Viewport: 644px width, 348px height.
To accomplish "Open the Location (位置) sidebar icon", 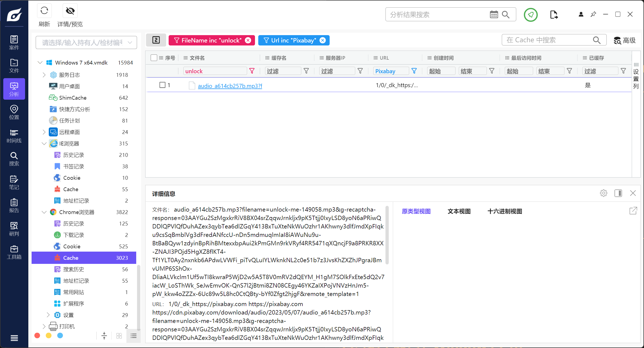I will (x=14, y=112).
